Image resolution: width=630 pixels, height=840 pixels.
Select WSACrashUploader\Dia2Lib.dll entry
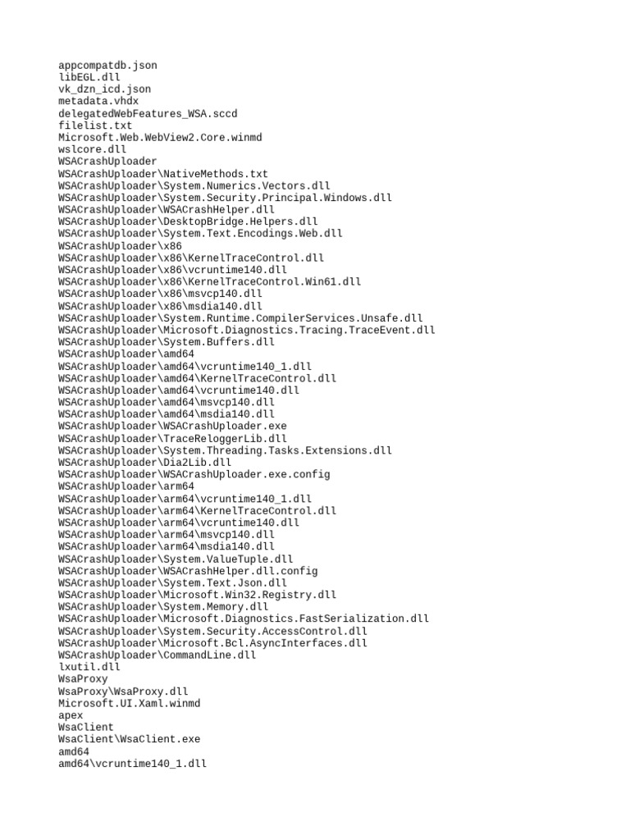coord(144,463)
